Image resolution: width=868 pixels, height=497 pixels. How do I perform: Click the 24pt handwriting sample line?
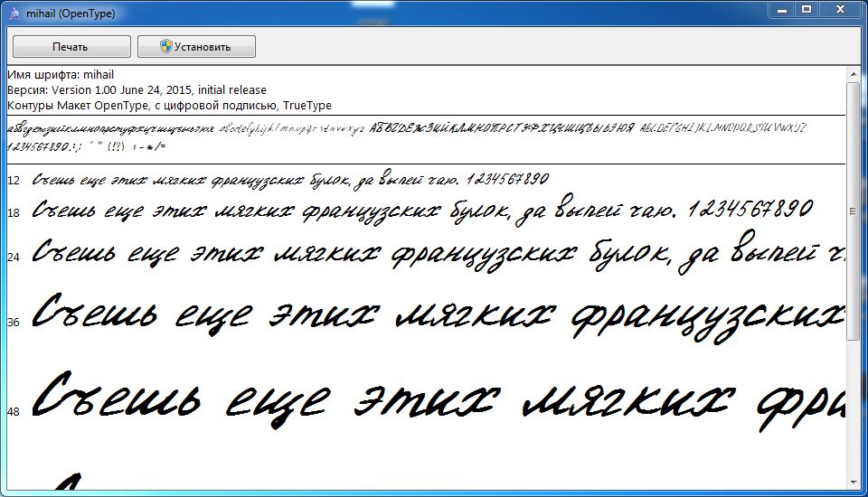point(439,254)
